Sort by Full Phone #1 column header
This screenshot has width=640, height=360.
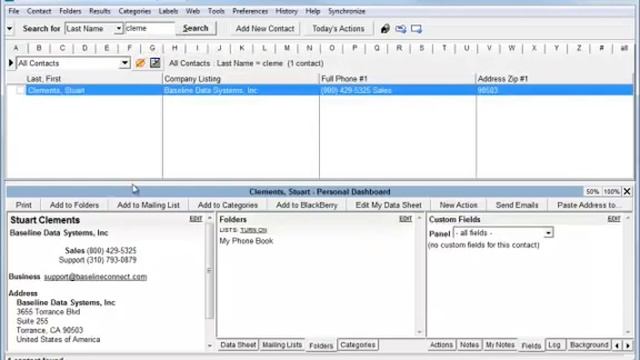point(398,79)
